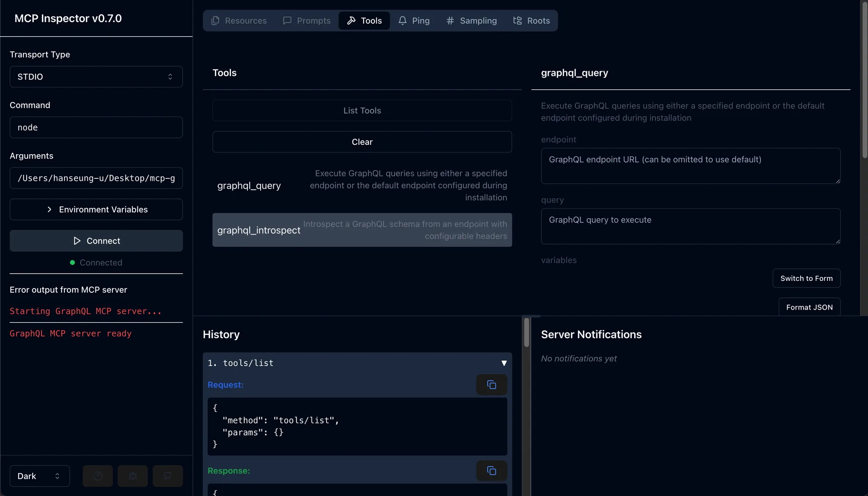Go to the Roots tab
The image size is (868, 496).
tap(531, 20)
